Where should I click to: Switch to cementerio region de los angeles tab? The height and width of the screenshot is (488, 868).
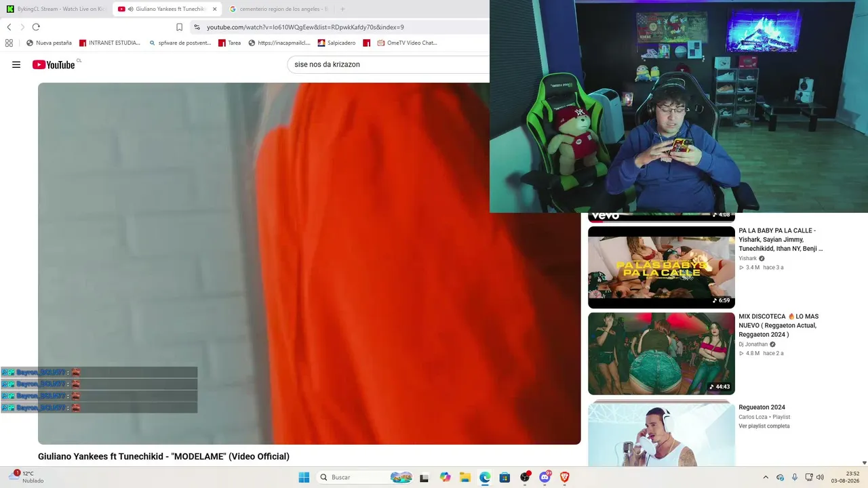[x=278, y=9]
